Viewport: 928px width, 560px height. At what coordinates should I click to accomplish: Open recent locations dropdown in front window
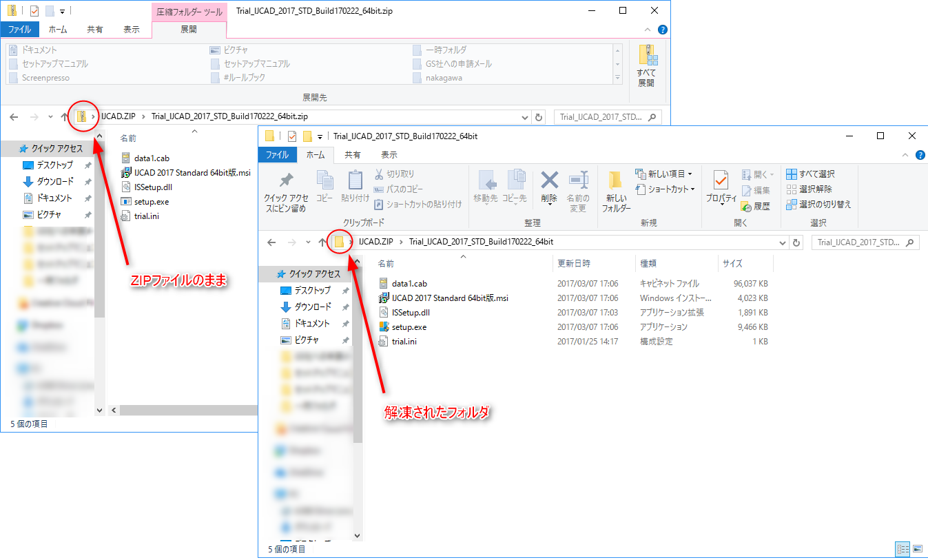pyautogui.click(x=308, y=242)
